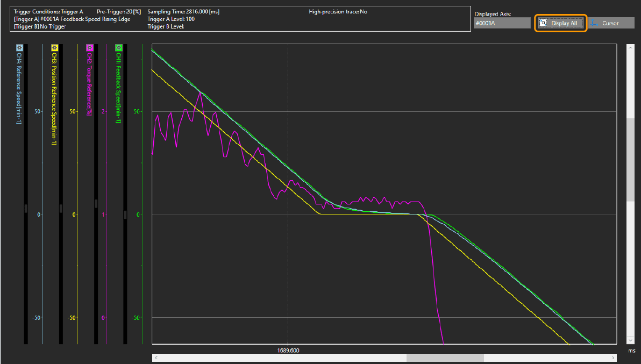The image size is (641, 364).
Task: Click the horizontal scrollbar right arrow
Action: tap(613, 358)
